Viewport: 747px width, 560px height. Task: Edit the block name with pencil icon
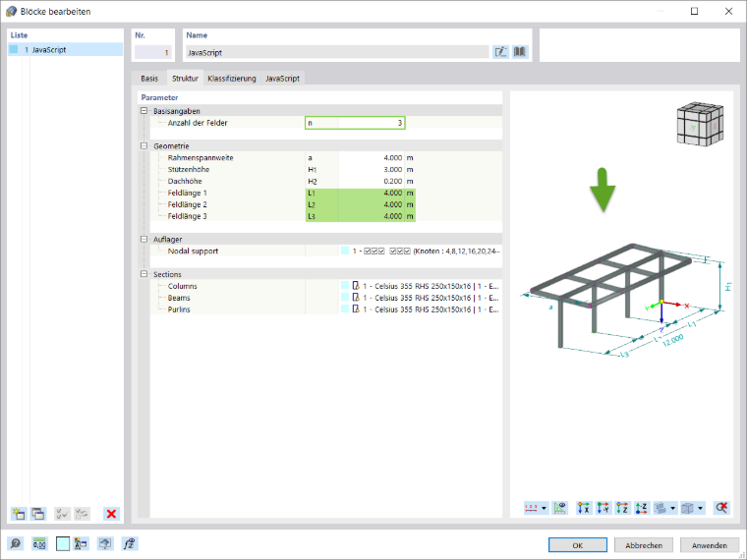point(500,52)
